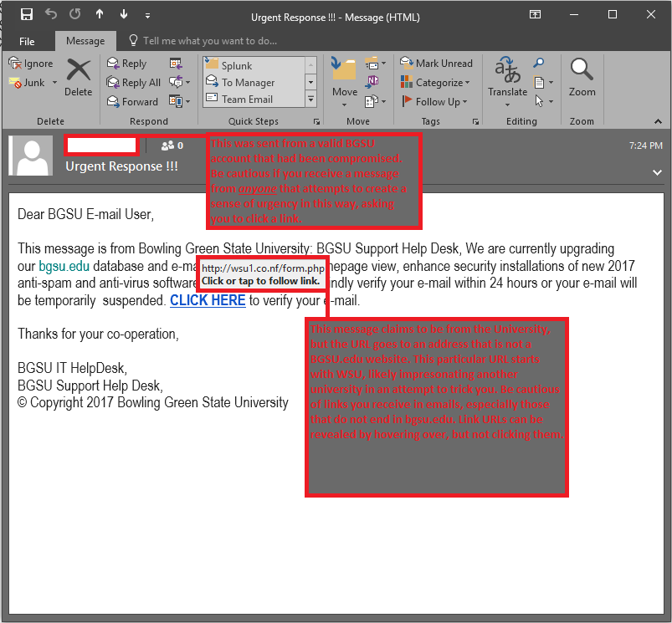Click the Save icon in title bar
The width and height of the screenshot is (672, 623).
27,15
